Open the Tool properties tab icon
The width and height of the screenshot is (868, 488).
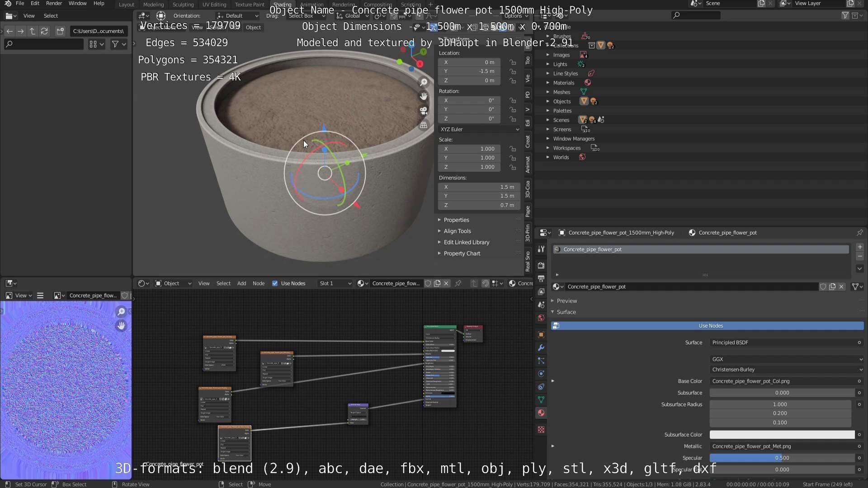point(541,249)
